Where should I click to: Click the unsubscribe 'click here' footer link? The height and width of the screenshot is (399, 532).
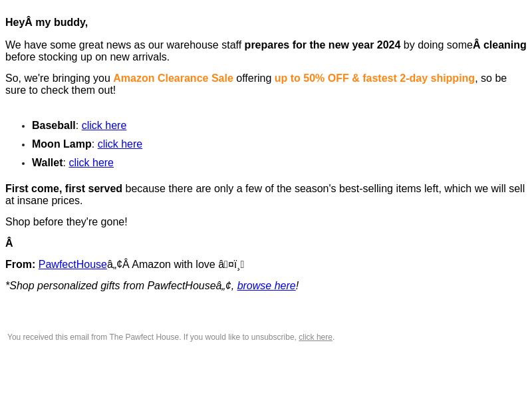[x=315, y=337]
